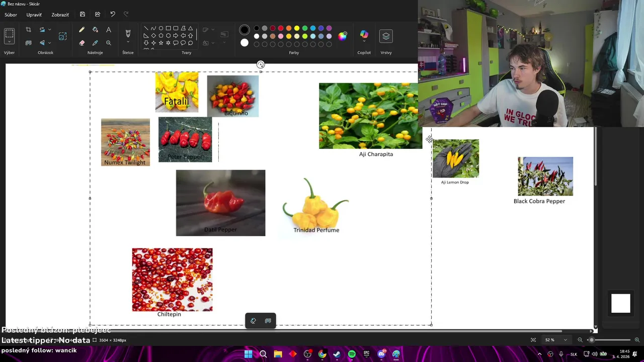Screen dimensions: 644x362
Task: Select the Magnifier tool
Action: click(108, 43)
